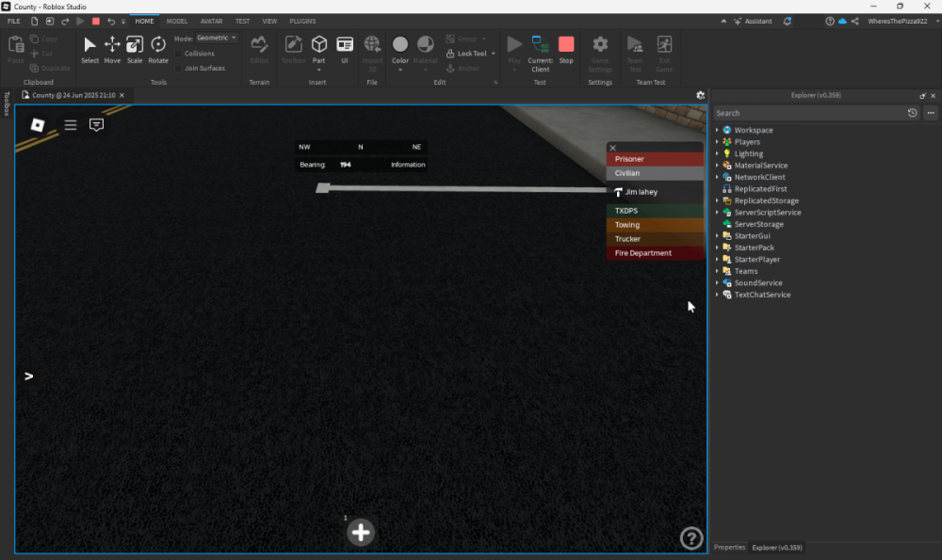Viewport: 942px width, 560px height.
Task: Close the County document tab
Action: pyautogui.click(x=122, y=95)
